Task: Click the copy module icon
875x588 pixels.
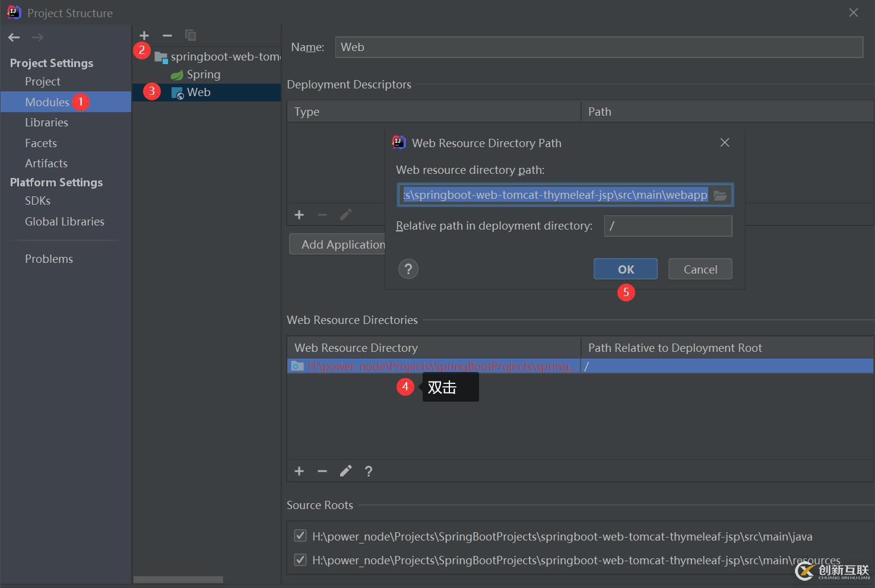Action: (x=191, y=36)
